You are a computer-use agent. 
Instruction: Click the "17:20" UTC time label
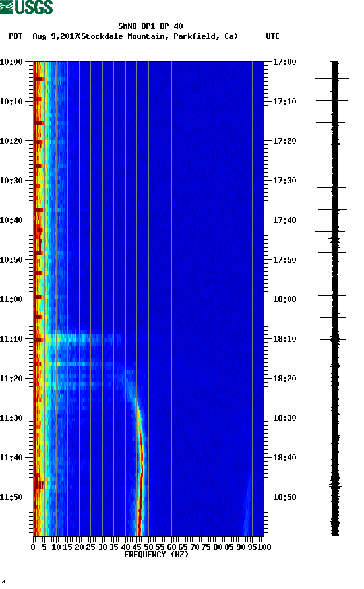coord(285,141)
